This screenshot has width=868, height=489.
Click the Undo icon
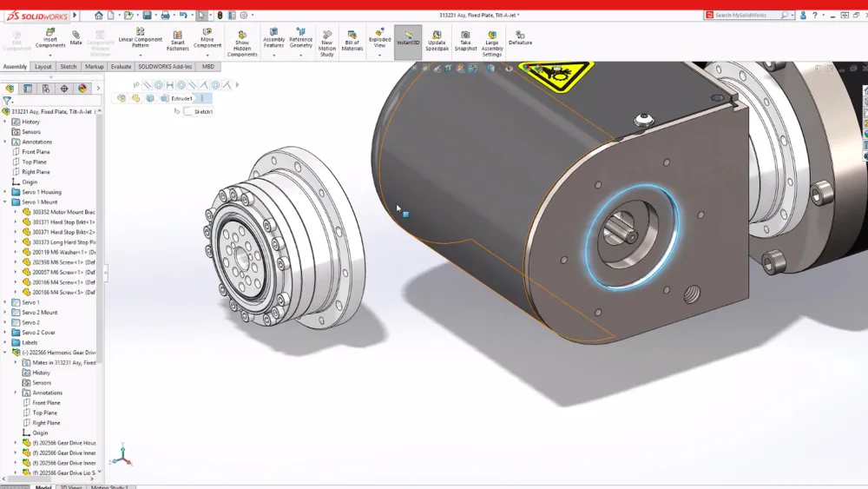point(183,15)
